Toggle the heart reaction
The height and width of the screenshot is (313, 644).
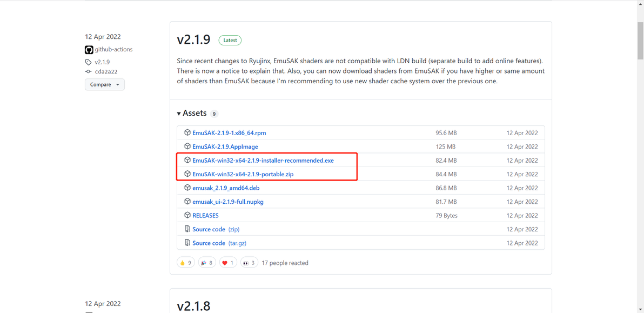point(228,263)
